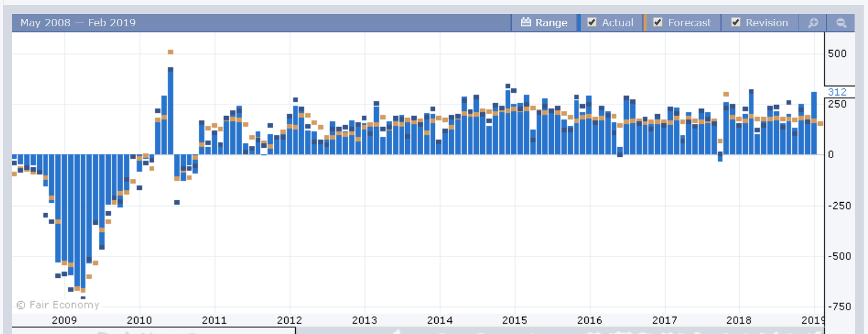Select the 2012 year label on the axis
This screenshot has width=868, height=334.
(x=289, y=321)
